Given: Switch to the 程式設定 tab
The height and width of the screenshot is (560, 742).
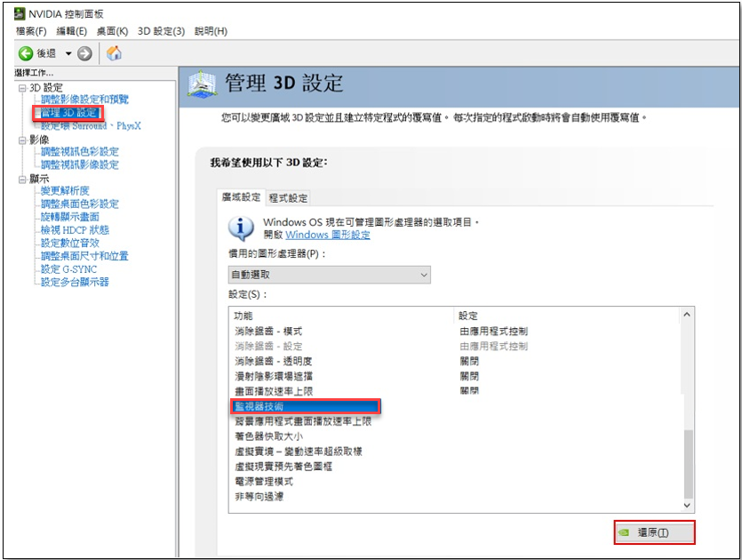Looking at the screenshot, I should (288, 198).
